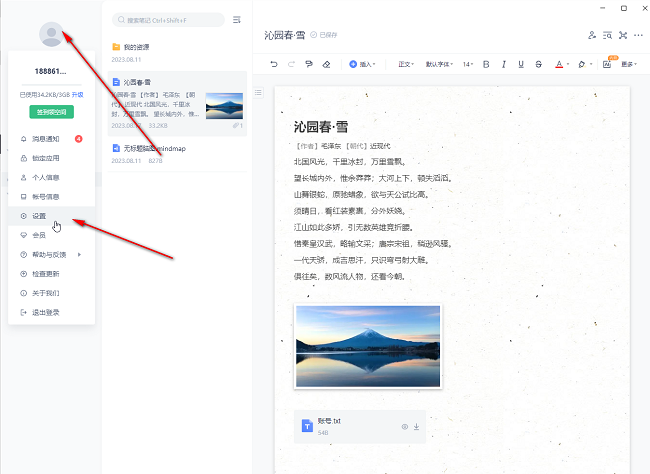The image size is (650, 474).
Task: Click the mountain thumbnail in note list
Action: [224, 106]
